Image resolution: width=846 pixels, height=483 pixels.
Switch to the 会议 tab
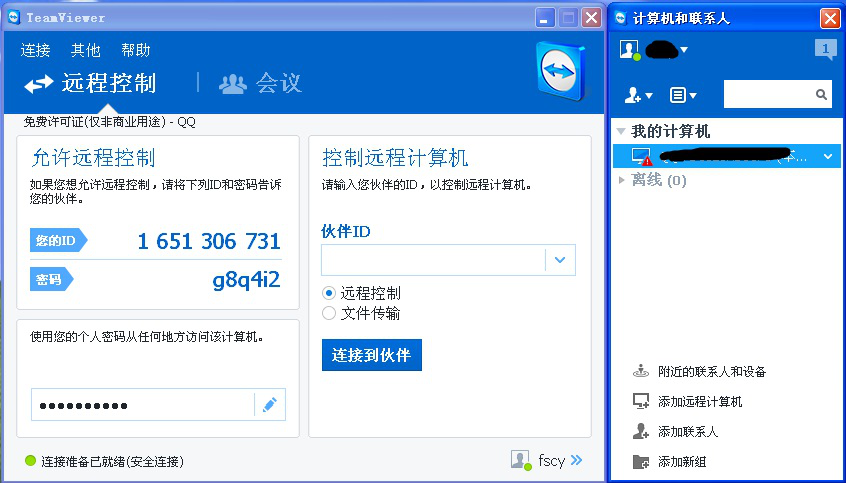[260, 83]
